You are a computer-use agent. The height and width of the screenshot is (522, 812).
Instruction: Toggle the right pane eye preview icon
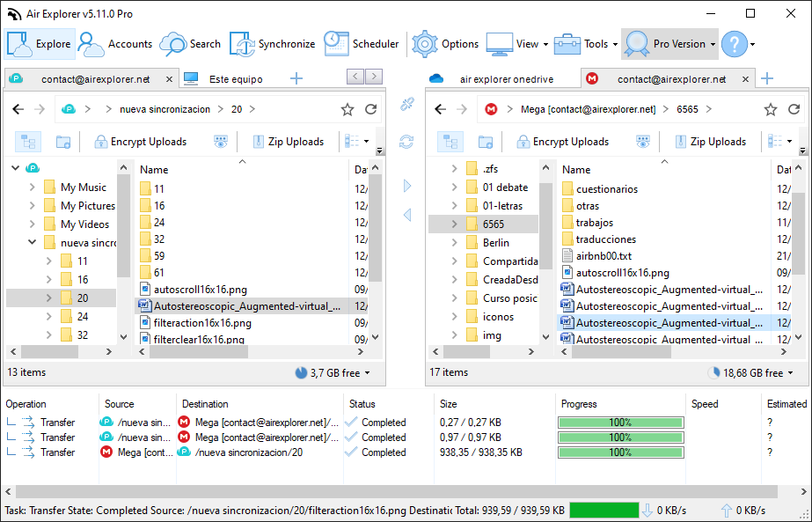tap(643, 142)
